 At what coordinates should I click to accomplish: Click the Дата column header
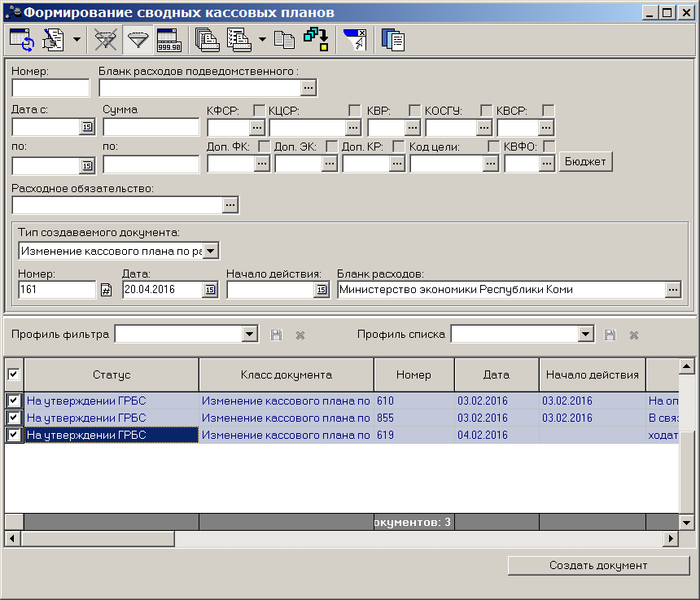[497, 374]
